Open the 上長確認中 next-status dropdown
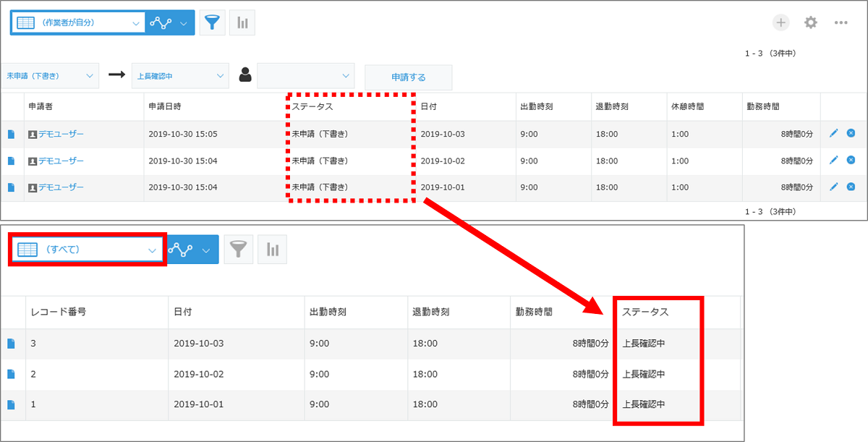 (180, 75)
